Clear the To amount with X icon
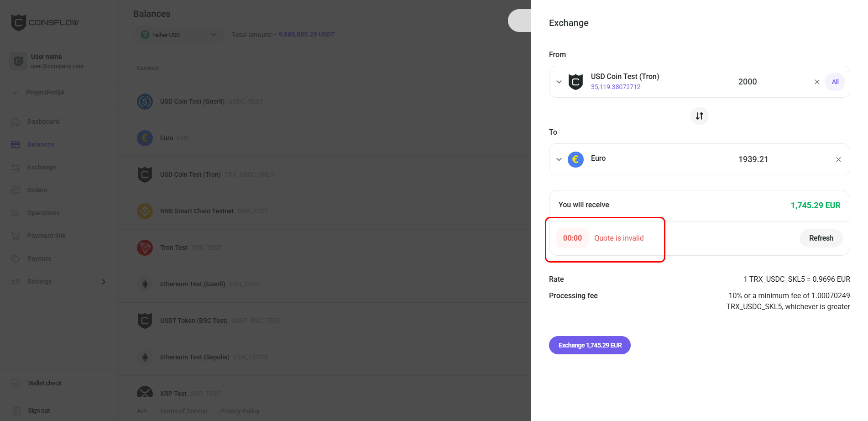Screen dimensions: 868x421 tap(838, 159)
